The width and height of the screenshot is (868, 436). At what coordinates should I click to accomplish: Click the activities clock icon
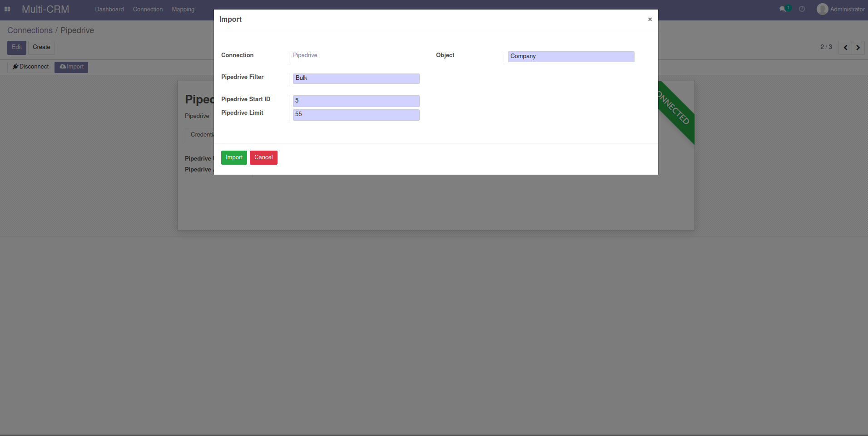[x=802, y=9]
